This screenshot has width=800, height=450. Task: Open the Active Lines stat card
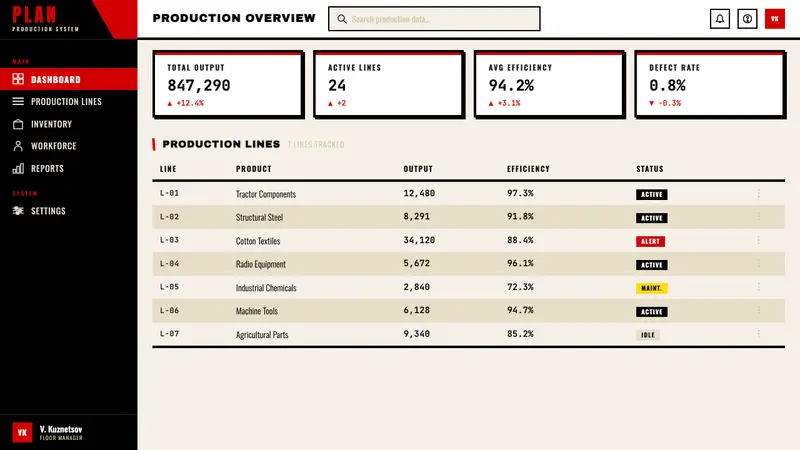pos(389,84)
